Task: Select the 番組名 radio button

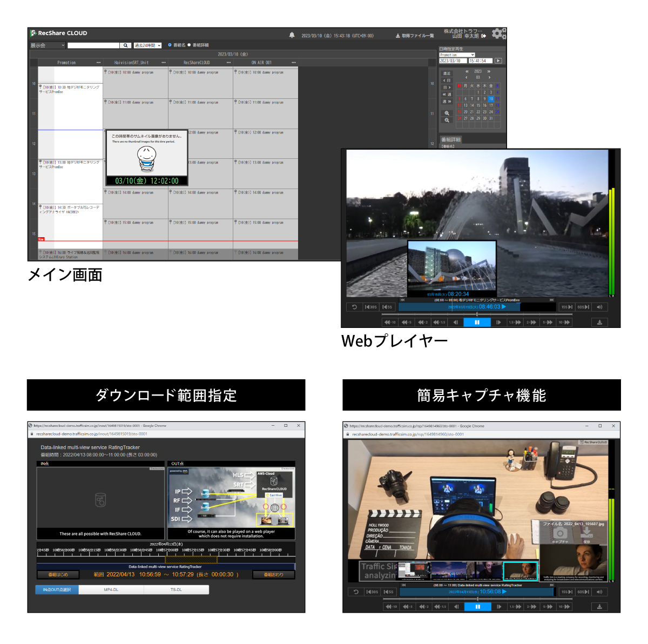Action: [x=169, y=45]
